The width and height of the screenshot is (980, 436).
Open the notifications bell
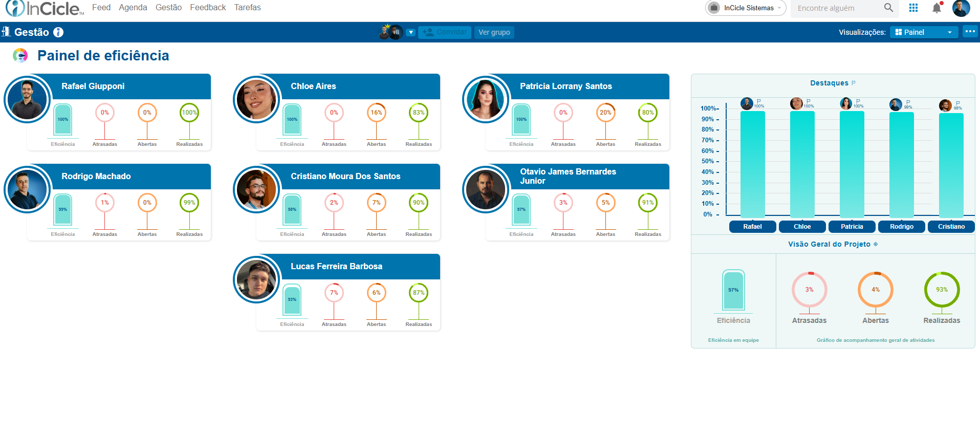tap(937, 8)
